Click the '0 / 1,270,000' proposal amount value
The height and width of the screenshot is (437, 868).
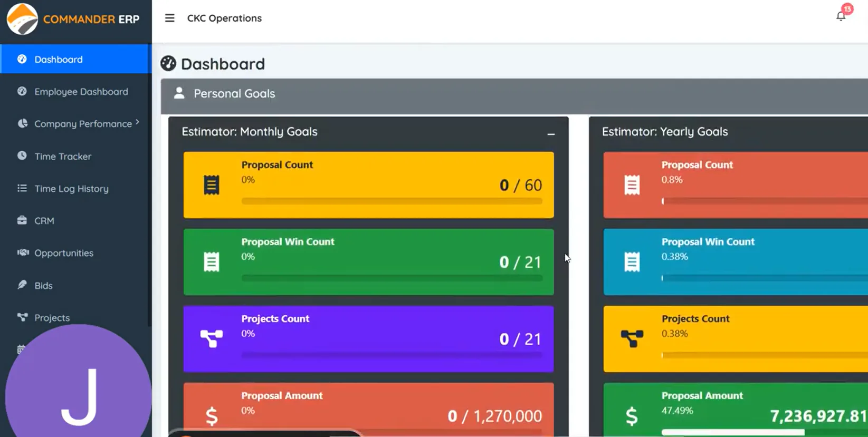pyautogui.click(x=494, y=416)
